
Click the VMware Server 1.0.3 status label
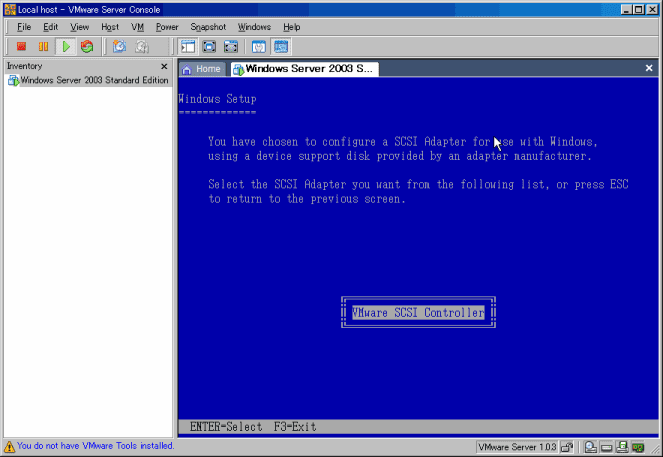click(x=517, y=447)
